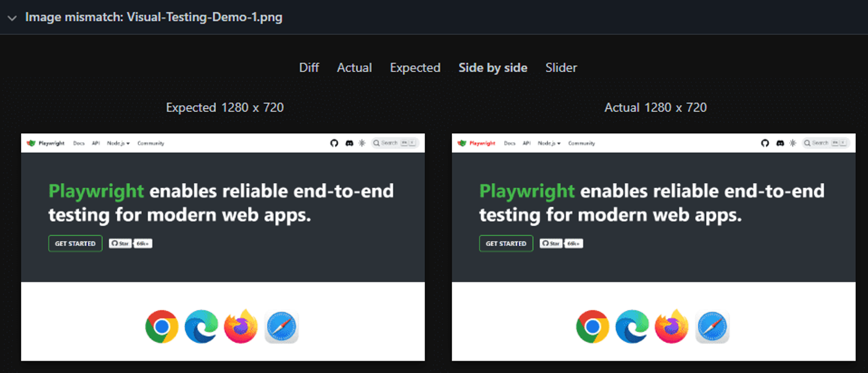The image size is (868, 373).
Task: Click the red Playwright logo in Actual image
Action: pyautogui.click(x=476, y=143)
